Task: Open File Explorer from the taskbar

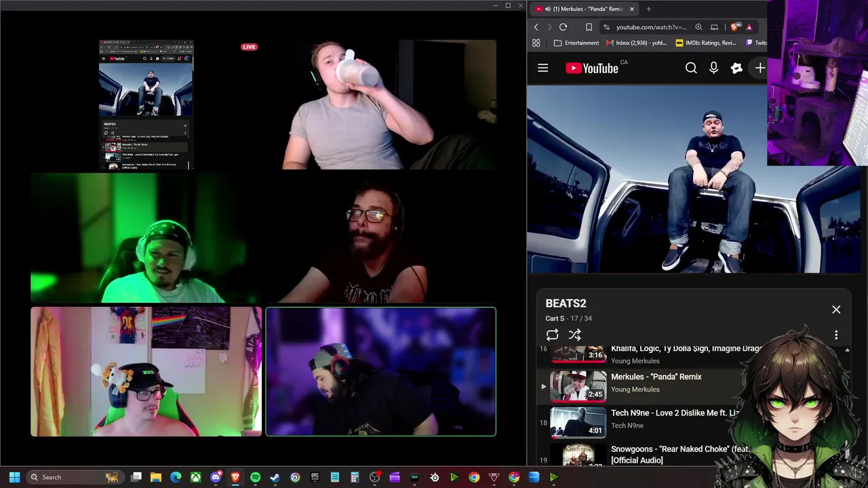Action: point(156,477)
